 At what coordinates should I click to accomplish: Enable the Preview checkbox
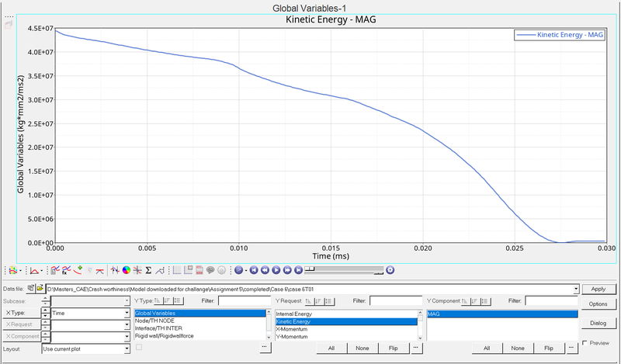click(585, 342)
